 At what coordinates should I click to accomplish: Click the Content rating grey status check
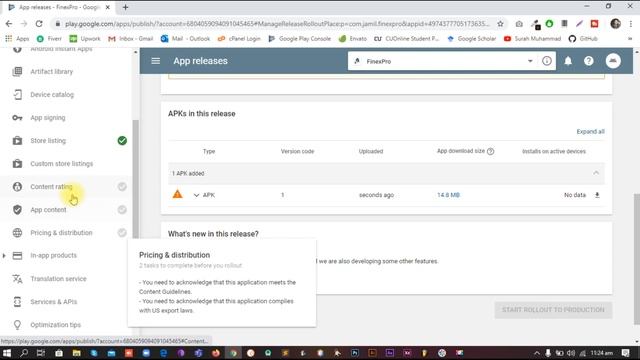[x=122, y=187]
